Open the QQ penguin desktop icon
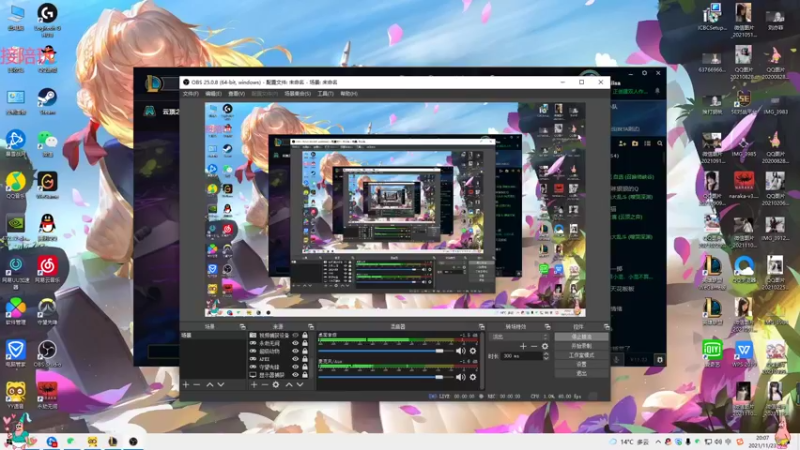 [x=47, y=227]
